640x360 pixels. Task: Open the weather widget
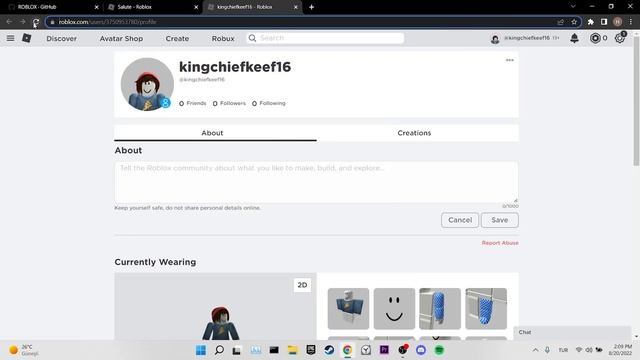[24, 350]
